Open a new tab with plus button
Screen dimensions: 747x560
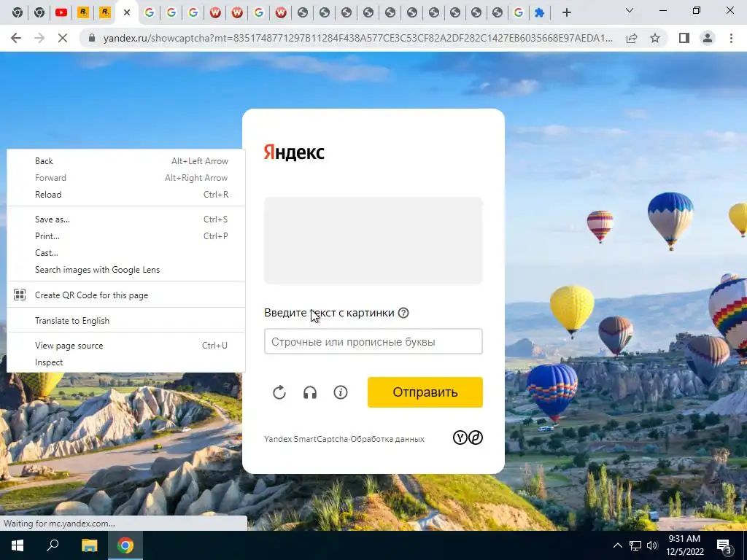coord(566,12)
